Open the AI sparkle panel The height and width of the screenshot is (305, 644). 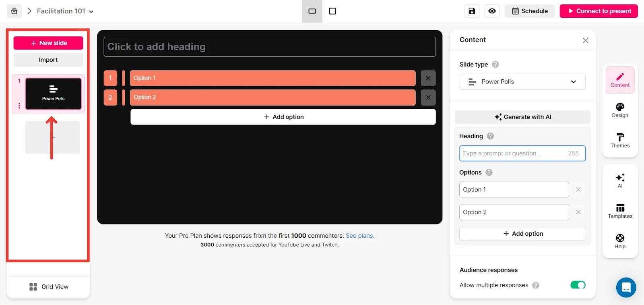(620, 180)
